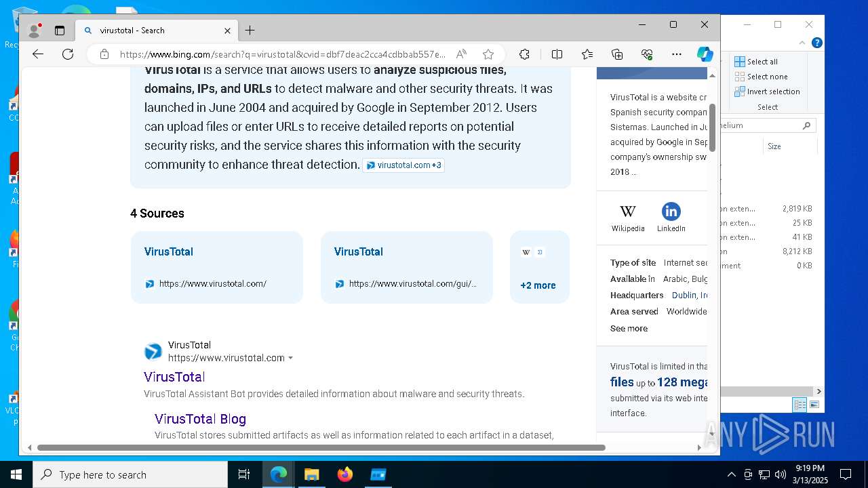Open the purple VirusTotal result title
Screen dimensions: 868x488
point(174,377)
